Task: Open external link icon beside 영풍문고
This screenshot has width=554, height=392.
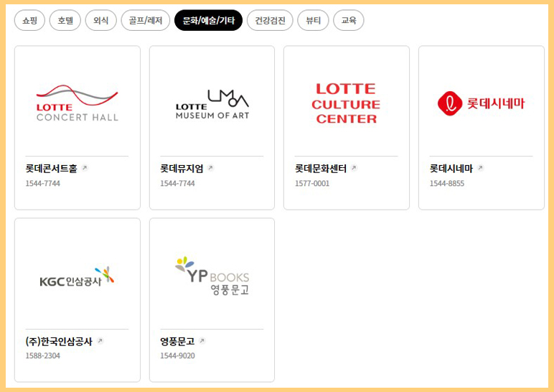Action: click(x=202, y=341)
